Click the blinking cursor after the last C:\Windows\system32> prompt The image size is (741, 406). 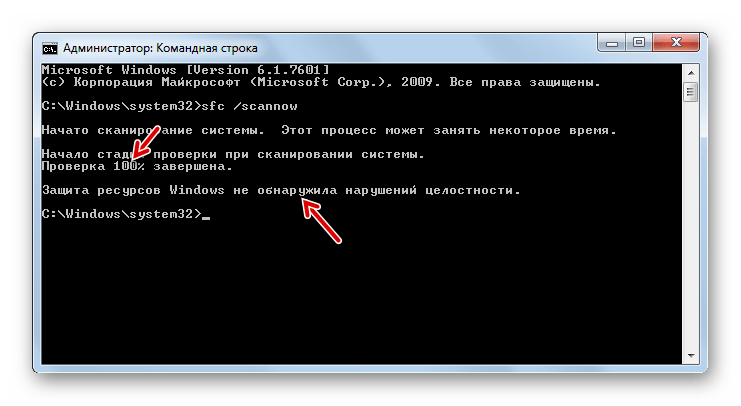(206, 218)
